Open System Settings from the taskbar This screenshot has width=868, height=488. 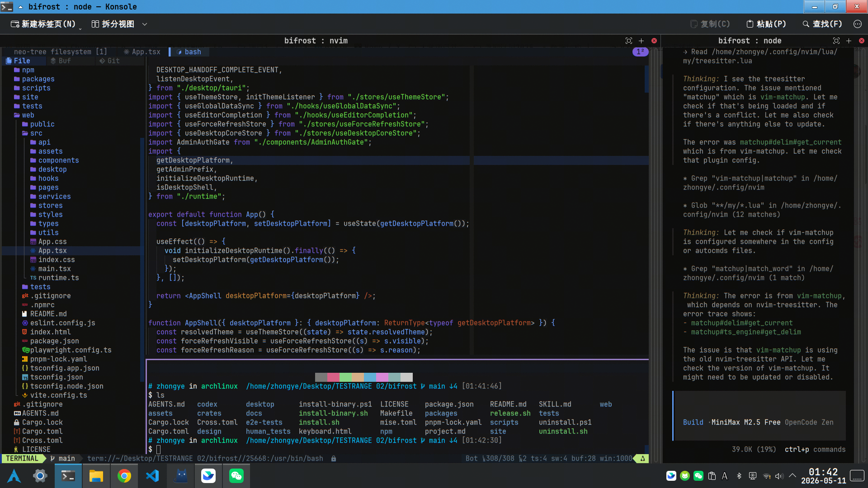[40, 476]
